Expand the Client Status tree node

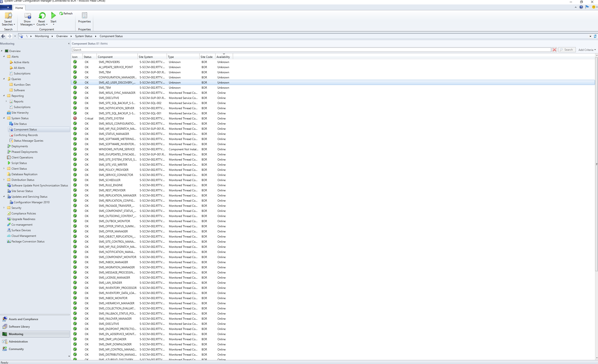(x=4, y=168)
